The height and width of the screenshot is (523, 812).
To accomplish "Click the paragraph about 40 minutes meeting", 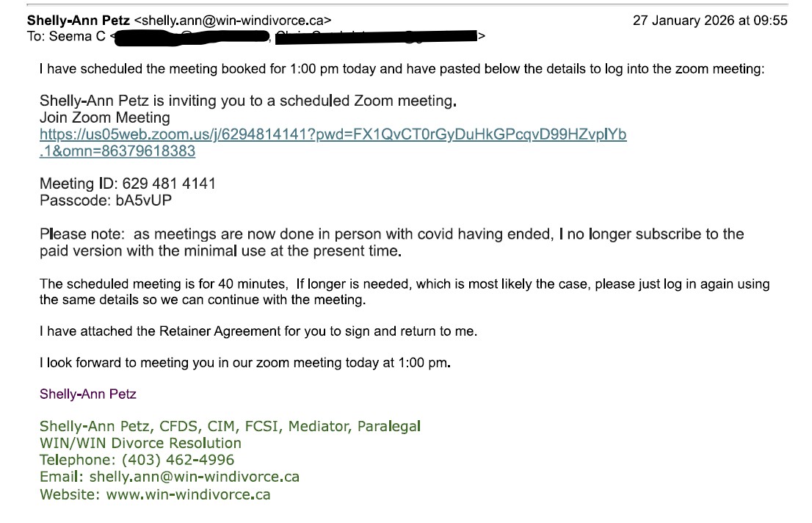I will point(405,292).
